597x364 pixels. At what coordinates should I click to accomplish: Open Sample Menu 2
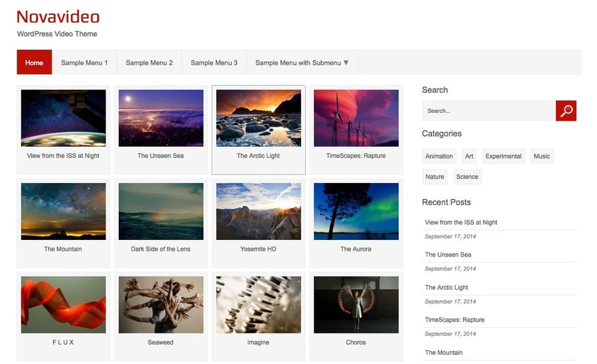[x=149, y=62]
